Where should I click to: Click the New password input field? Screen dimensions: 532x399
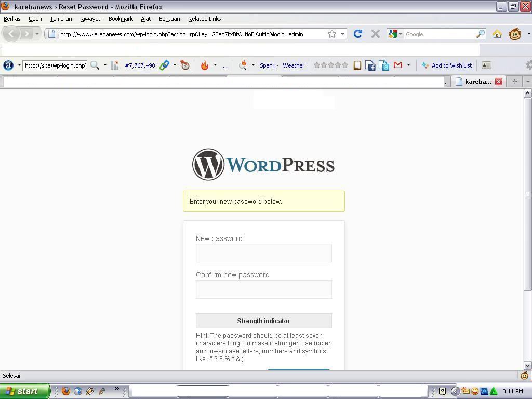click(x=263, y=253)
